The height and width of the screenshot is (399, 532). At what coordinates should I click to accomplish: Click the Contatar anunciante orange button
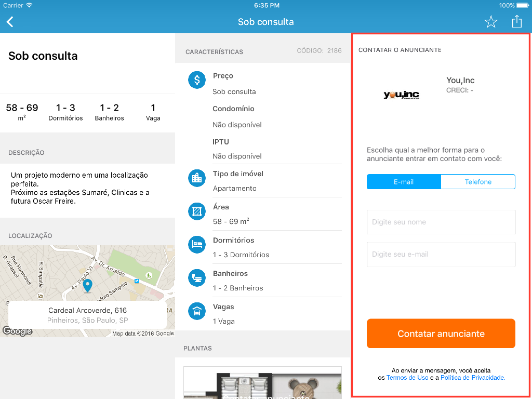(441, 333)
